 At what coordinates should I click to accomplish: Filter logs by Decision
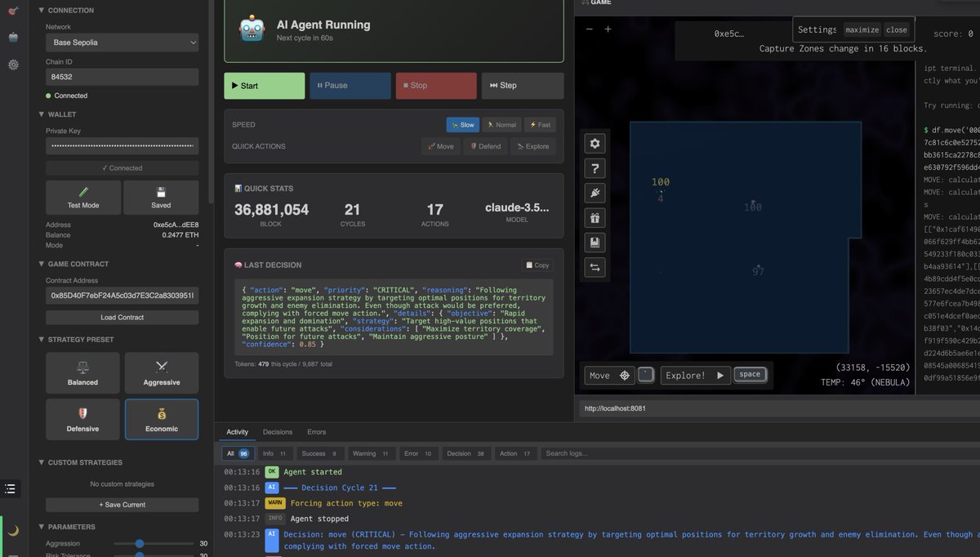point(468,453)
